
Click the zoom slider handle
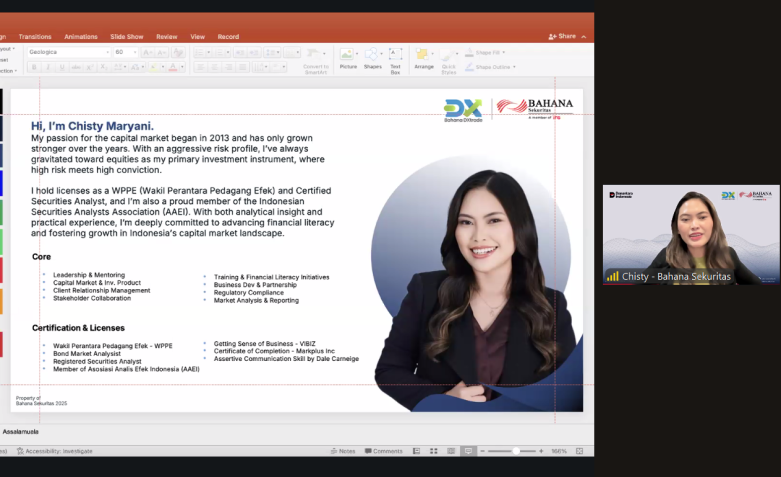point(516,451)
